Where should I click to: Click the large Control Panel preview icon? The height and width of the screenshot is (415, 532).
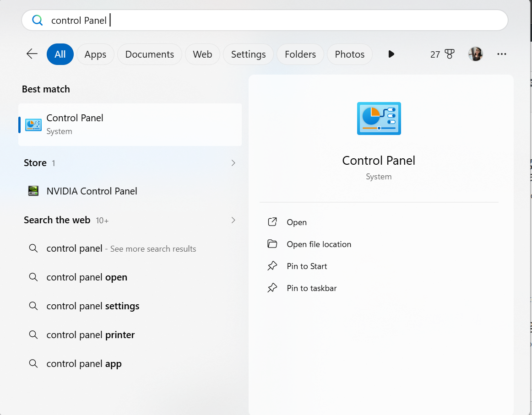(x=379, y=119)
